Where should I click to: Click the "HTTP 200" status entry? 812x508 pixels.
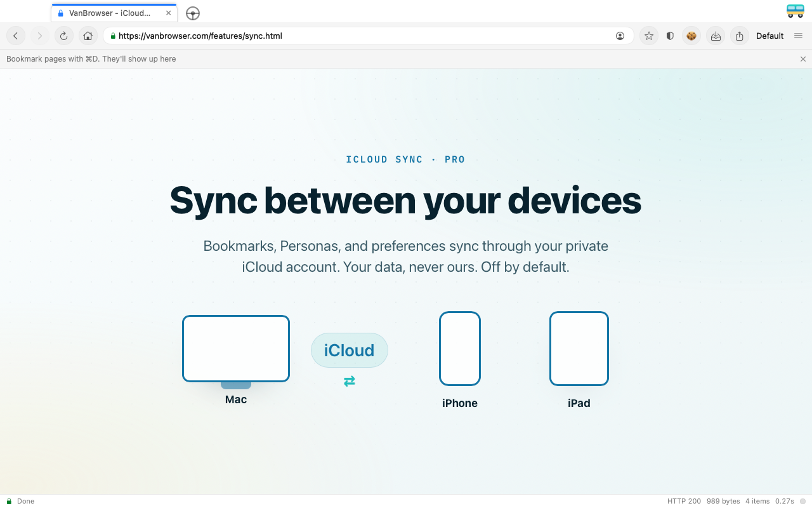click(684, 501)
